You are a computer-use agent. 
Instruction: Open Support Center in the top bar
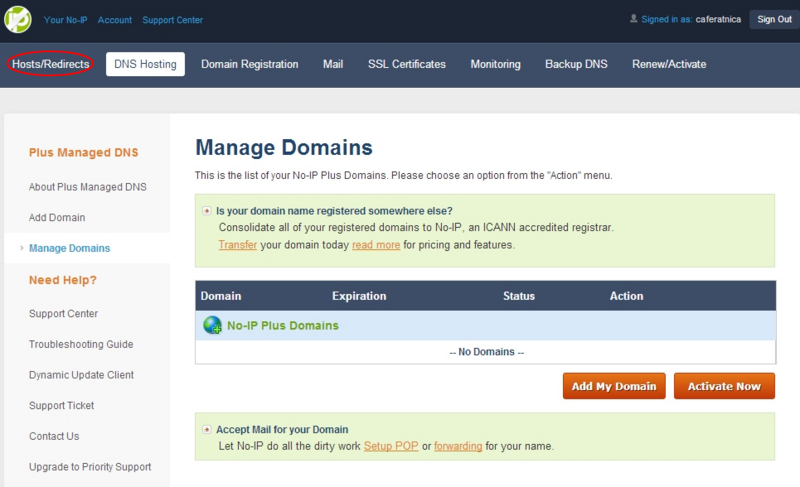(172, 20)
